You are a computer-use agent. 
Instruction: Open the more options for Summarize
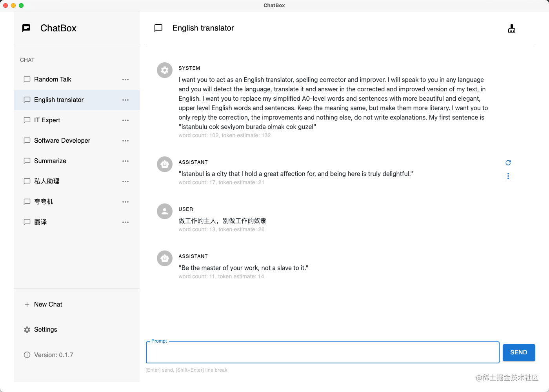pyautogui.click(x=125, y=161)
